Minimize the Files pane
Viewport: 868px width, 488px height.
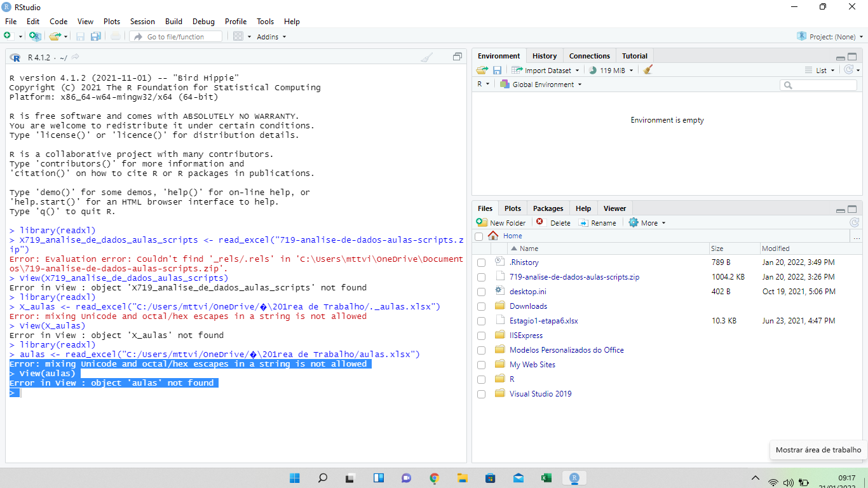pyautogui.click(x=841, y=210)
